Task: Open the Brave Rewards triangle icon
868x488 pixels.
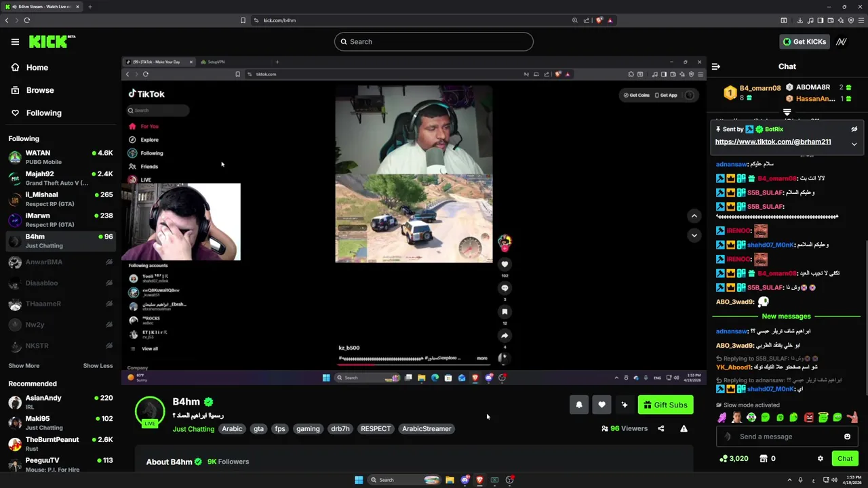Action: (x=610, y=20)
